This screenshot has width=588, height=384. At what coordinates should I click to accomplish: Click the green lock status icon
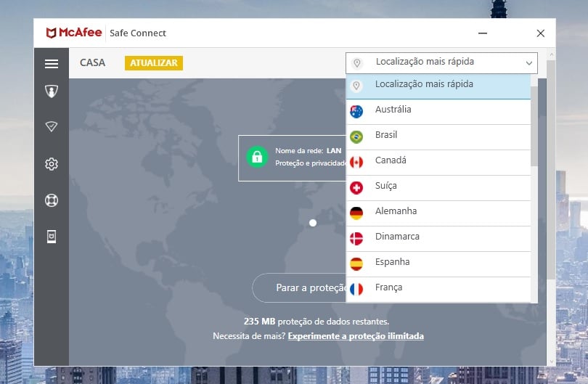pyautogui.click(x=257, y=157)
